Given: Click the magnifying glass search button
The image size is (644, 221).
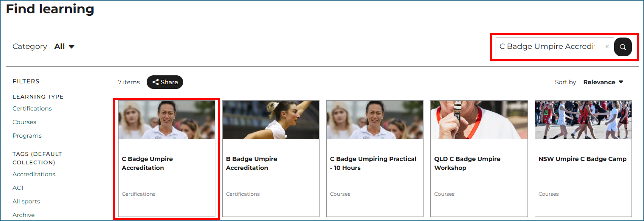Looking at the screenshot, I should [x=623, y=47].
